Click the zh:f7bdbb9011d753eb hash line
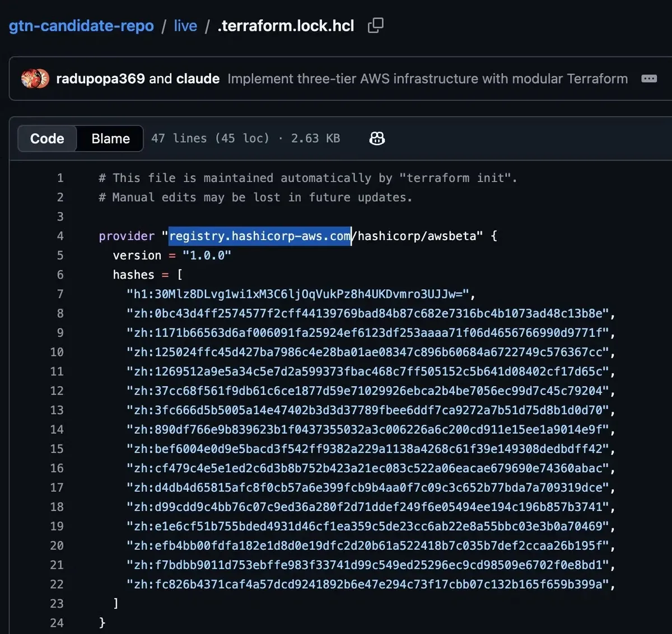The width and height of the screenshot is (672, 634). [x=371, y=565]
